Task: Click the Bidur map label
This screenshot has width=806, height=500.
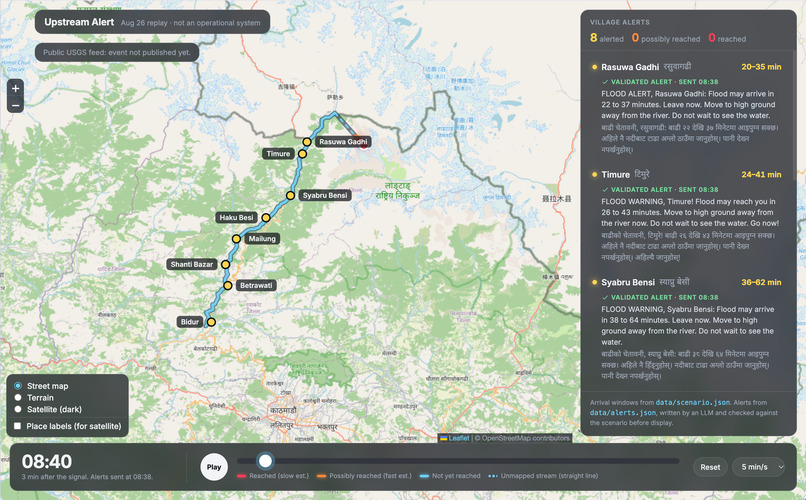Action: click(x=190, y=322)
